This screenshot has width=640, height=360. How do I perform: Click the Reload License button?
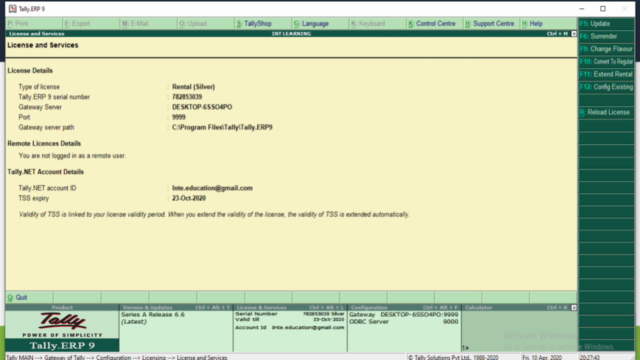606,112
